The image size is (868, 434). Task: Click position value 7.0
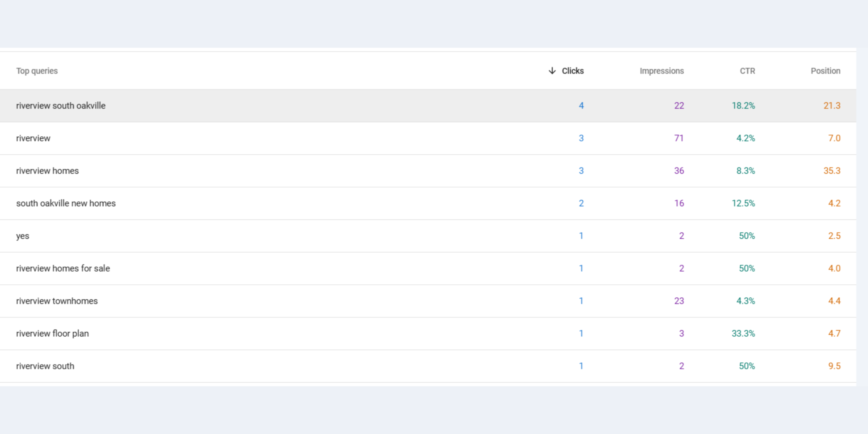click(834, 138)
